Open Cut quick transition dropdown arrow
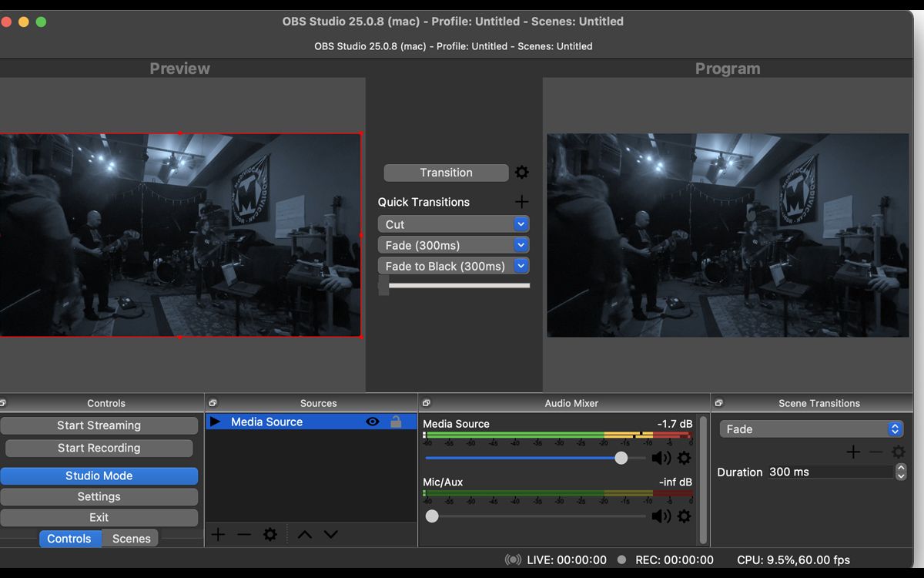The width and height of the screenshot is (924, 578). tap(521, 224)
